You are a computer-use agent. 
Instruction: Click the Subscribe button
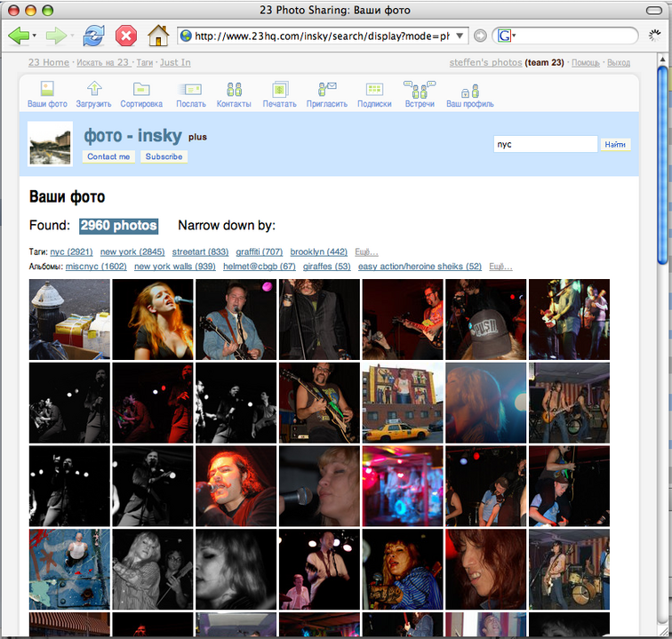(x=164, y=156)
